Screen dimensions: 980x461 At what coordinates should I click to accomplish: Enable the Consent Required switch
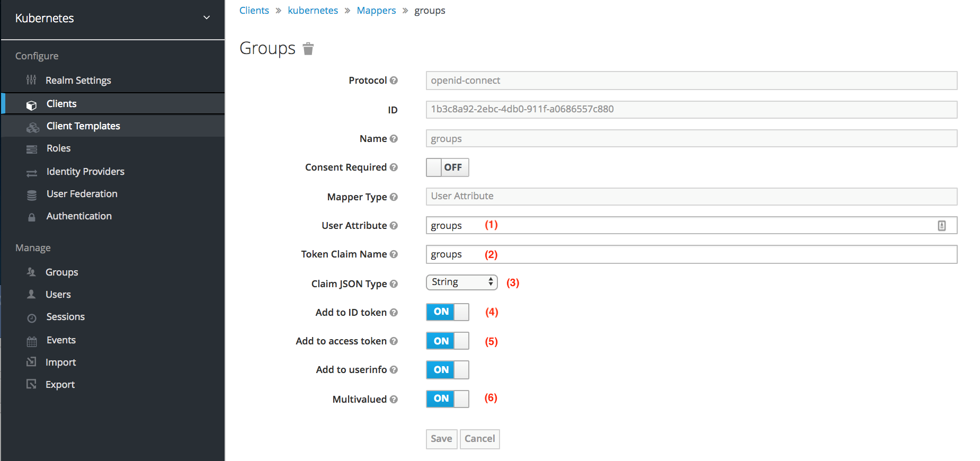(448, 167)
